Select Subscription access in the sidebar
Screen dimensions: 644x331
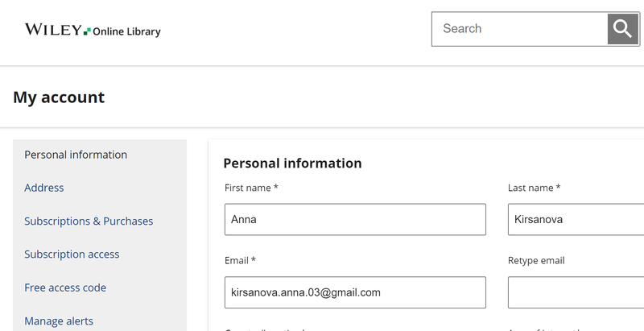[72, 254]
